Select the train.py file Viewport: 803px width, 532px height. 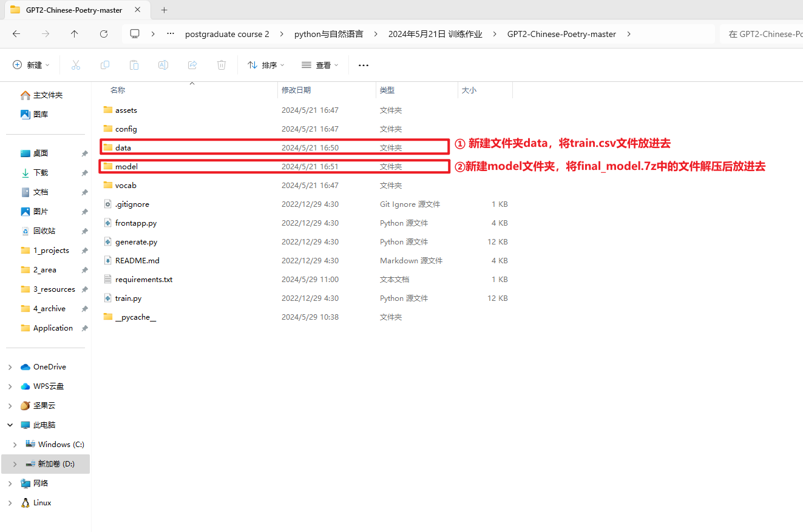[x=128, y=298]
